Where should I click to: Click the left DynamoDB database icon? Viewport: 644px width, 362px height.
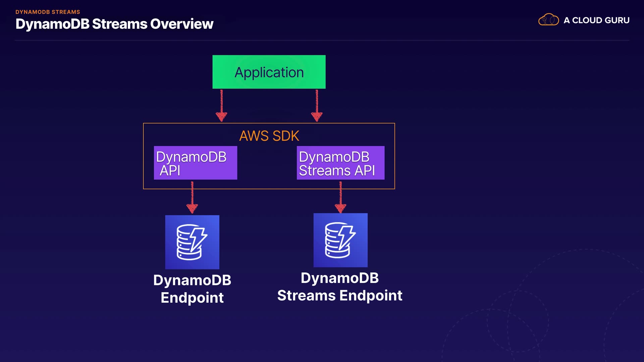coord(192,242)
